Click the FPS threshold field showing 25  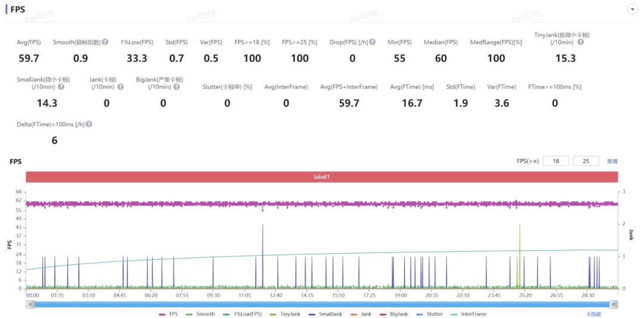point(586,161)
